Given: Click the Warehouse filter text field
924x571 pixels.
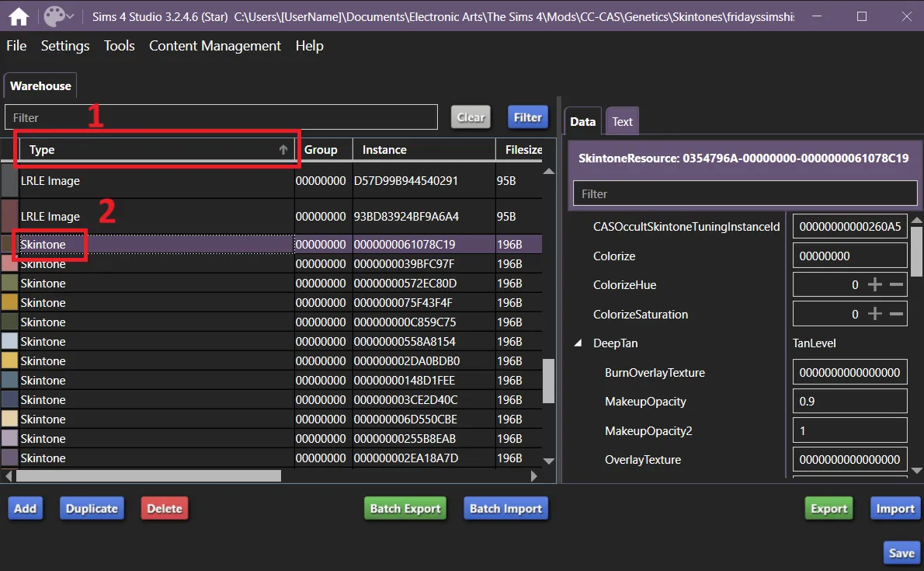Looking at the screenshot, I should pyautogui.click(x=221, y=117).
